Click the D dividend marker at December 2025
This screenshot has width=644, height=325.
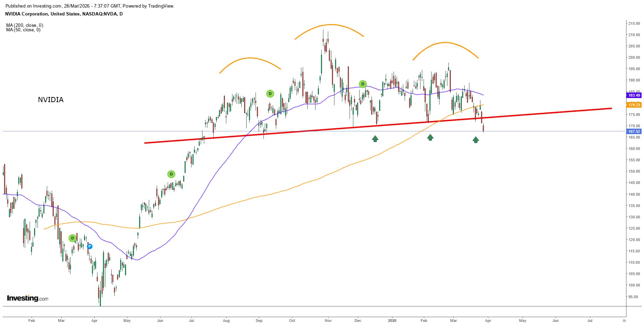(x=363, y=84)
